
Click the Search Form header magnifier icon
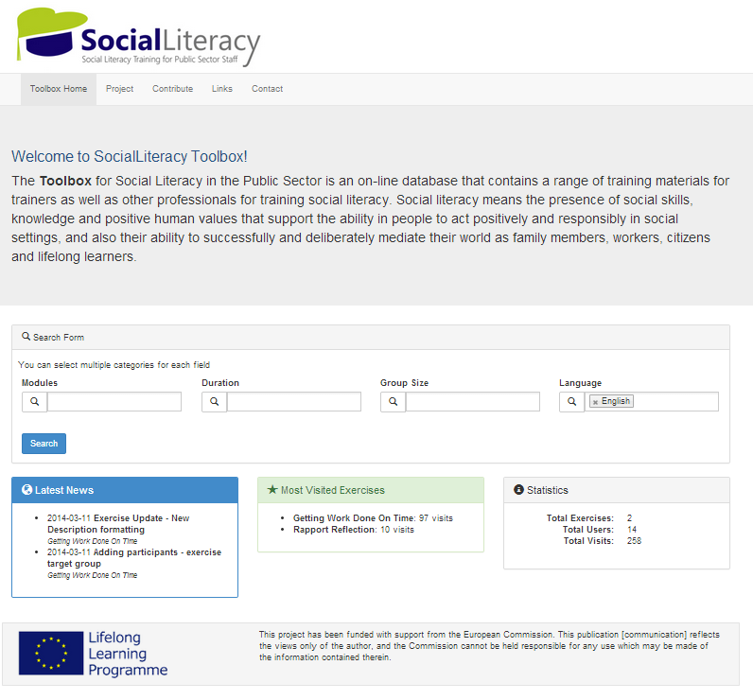click(x=26, y=337)
